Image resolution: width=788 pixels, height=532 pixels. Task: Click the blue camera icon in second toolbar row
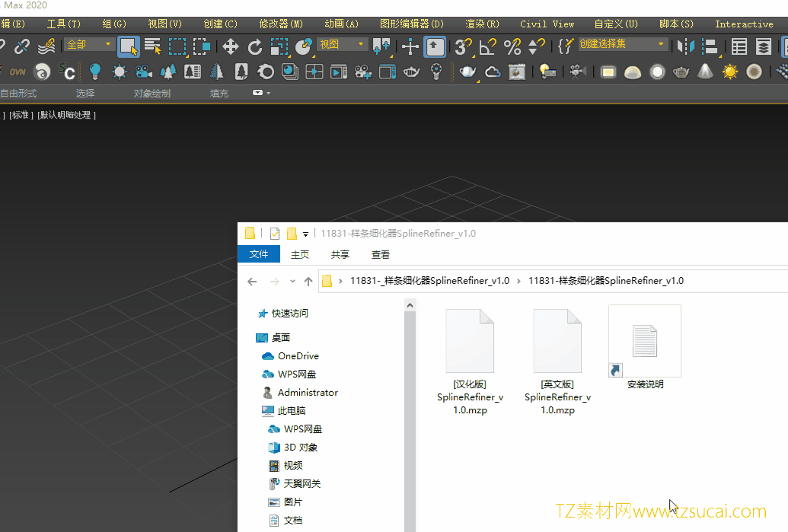click(144, 72)
